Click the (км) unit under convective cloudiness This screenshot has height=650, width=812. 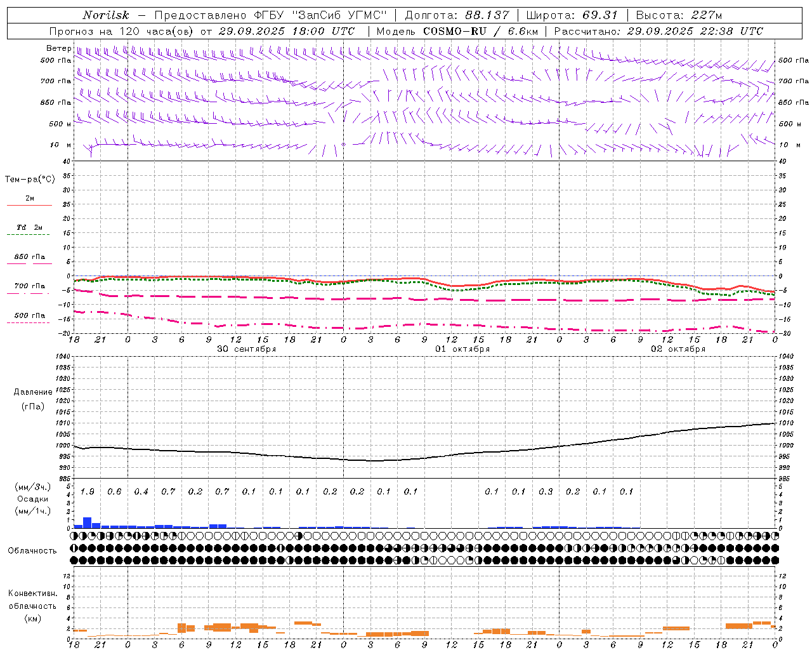(x=32, y=618)
